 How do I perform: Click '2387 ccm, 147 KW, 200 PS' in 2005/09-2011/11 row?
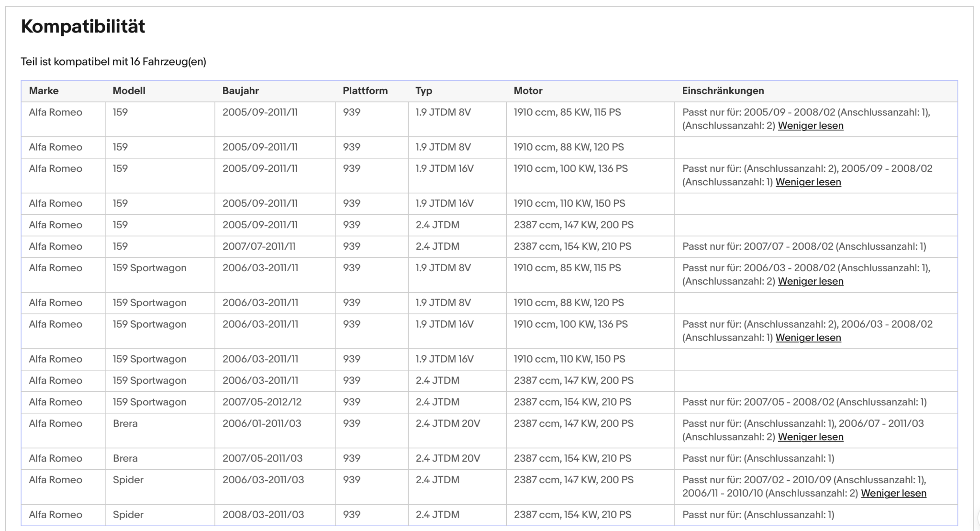click(x=573, y=225)
